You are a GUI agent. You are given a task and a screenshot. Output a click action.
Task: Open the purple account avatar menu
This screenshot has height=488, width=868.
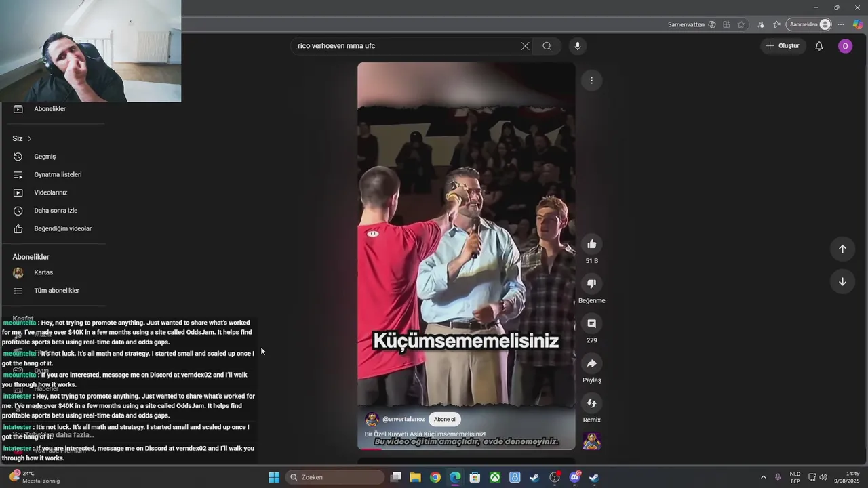coord(845,46)
